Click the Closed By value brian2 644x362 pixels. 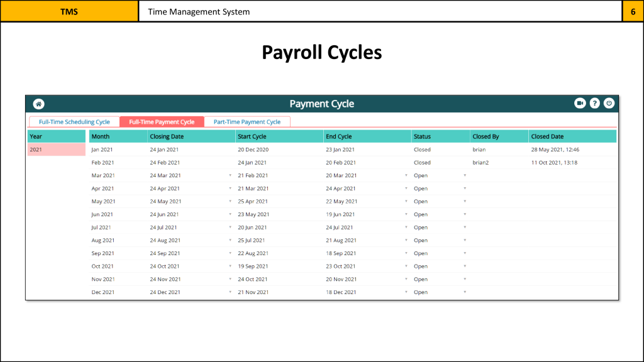pyautogui.click(x=480, y=163)
